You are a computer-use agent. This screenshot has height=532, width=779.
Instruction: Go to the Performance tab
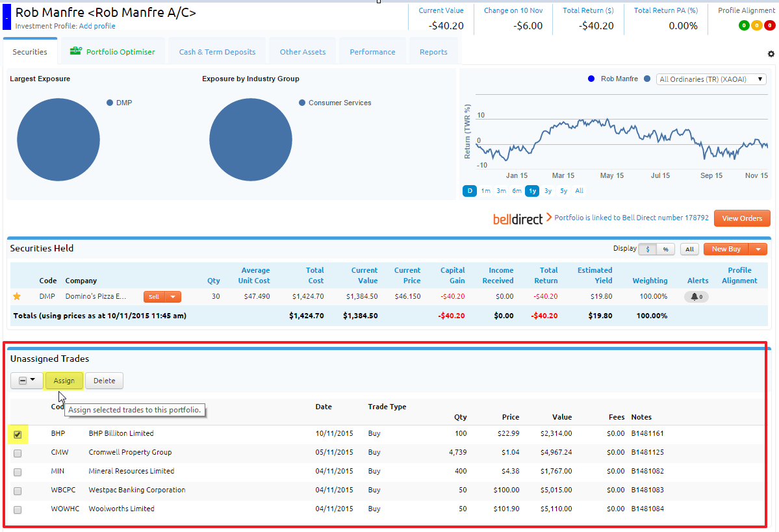coord(373,52)
